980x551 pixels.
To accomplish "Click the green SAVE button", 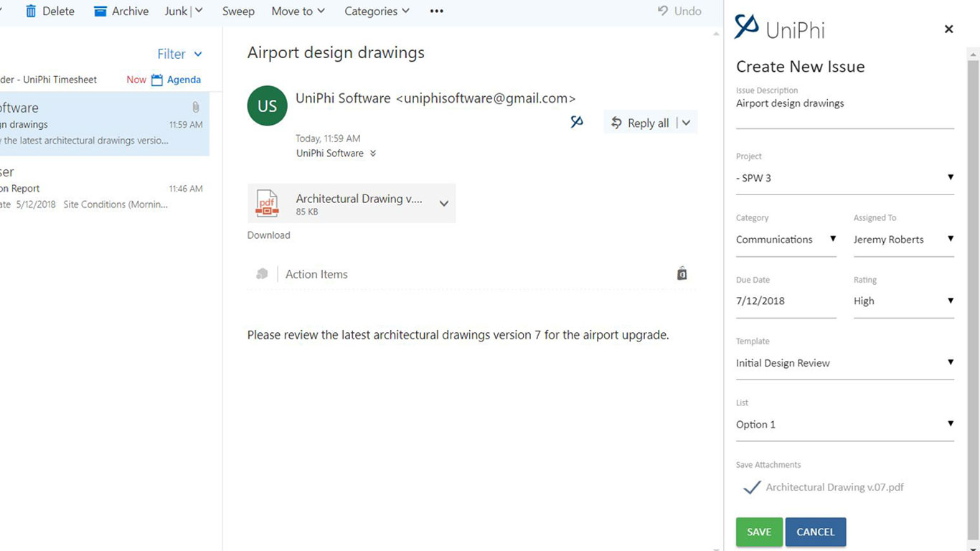I will 758,532.
